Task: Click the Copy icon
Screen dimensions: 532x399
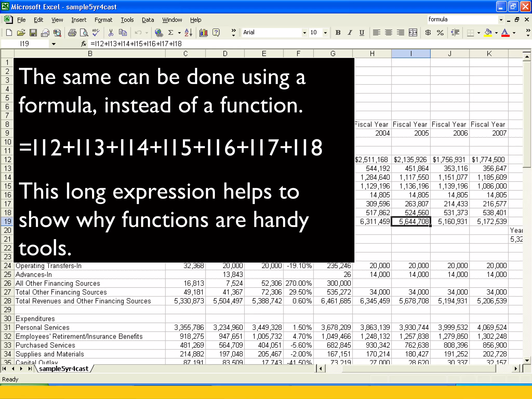Action: coord(123,32)
